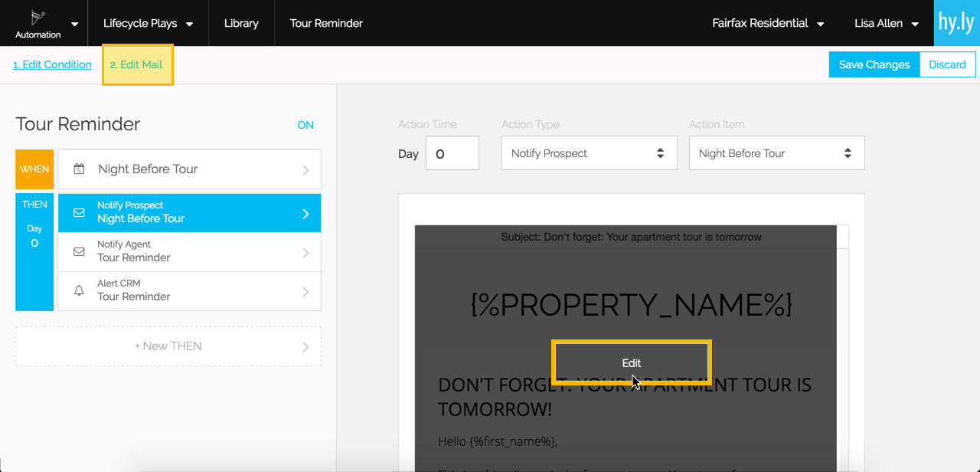
Task: Open the Action Item Night Before Tour dropdown
Action: [776, 153]
